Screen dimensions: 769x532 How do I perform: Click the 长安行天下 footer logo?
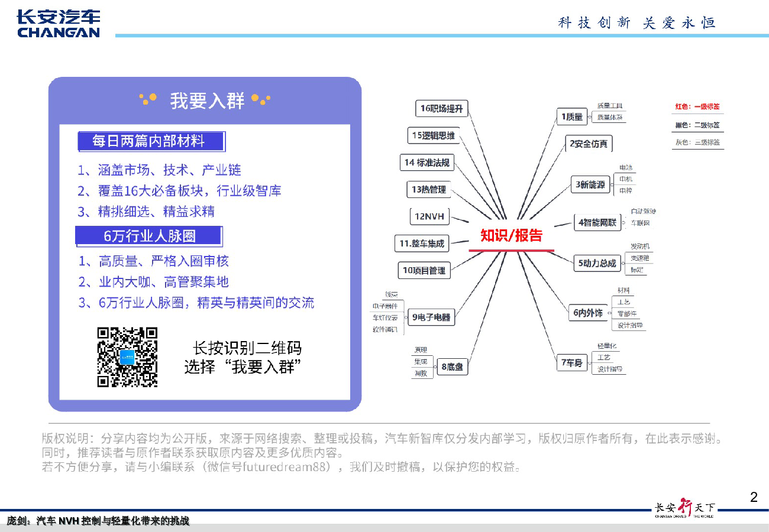[x=684, y=508]
